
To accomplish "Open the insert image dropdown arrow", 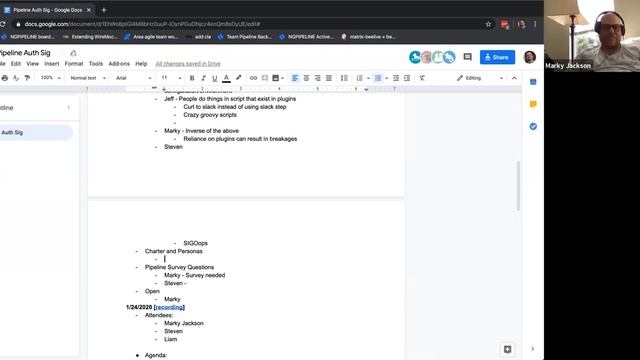I will [x=282, y=78].
